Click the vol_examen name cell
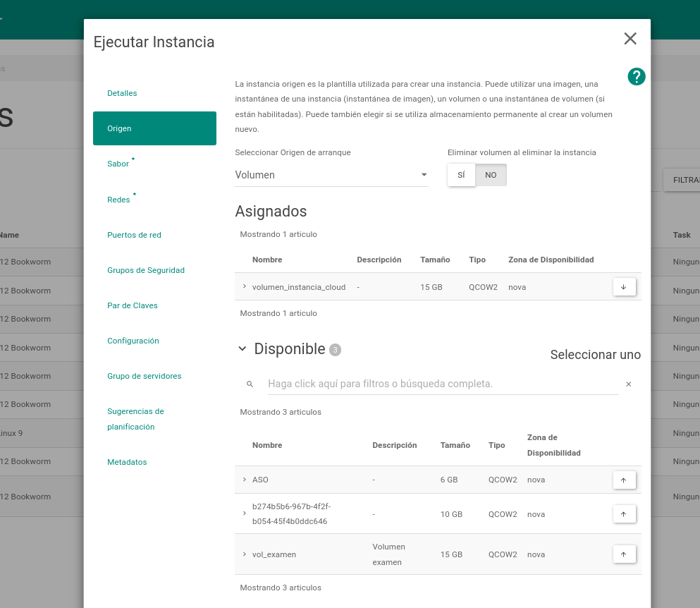This screenshot has height=608, width=700. pyautogui.click(x=274, y=554)
